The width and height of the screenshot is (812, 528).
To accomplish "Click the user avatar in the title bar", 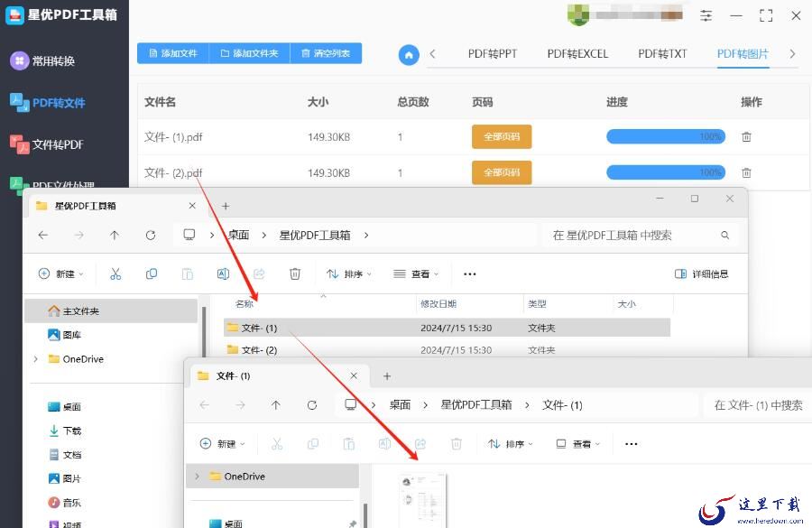I will coord(578,15).
